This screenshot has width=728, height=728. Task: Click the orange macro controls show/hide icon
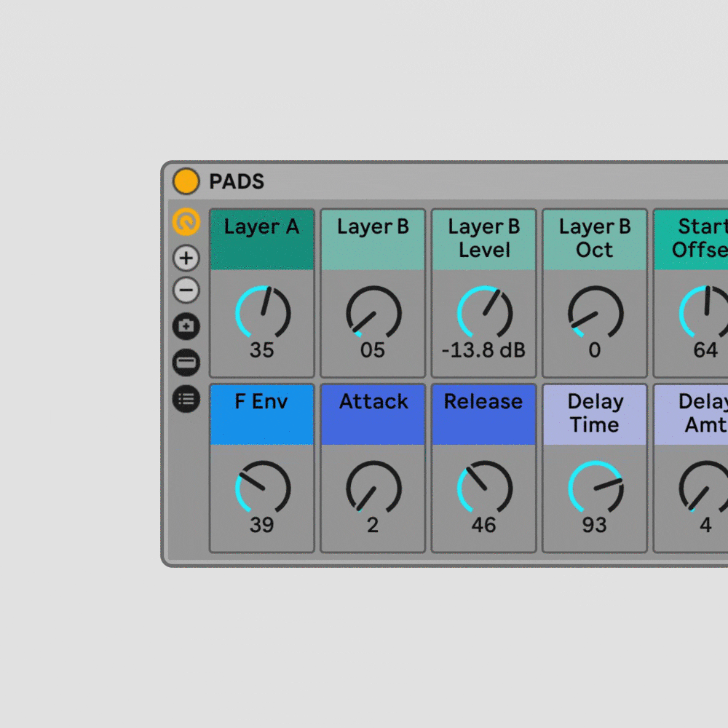click(186, 222)
